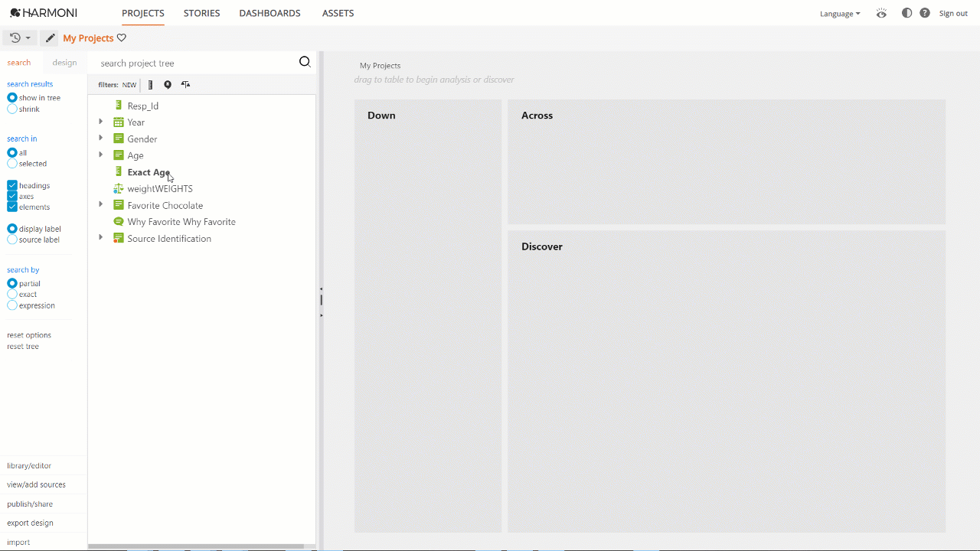Viewport: 980px width, 551px height.
Task: Expand the Gender node
Action: pos(100,138)
